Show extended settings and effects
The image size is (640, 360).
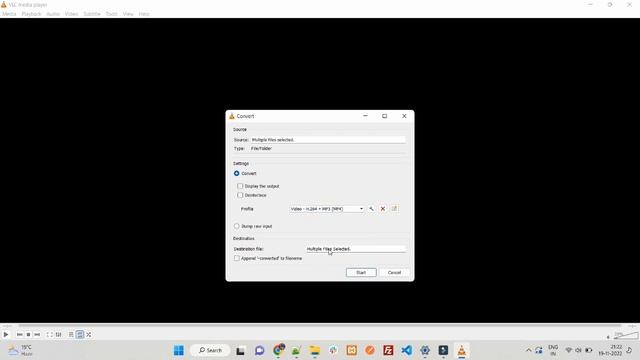[58, 335]
